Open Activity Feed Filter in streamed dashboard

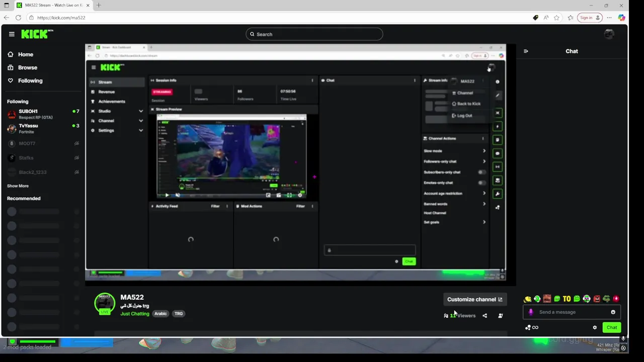pyautogui.click(x=215, y=206)
